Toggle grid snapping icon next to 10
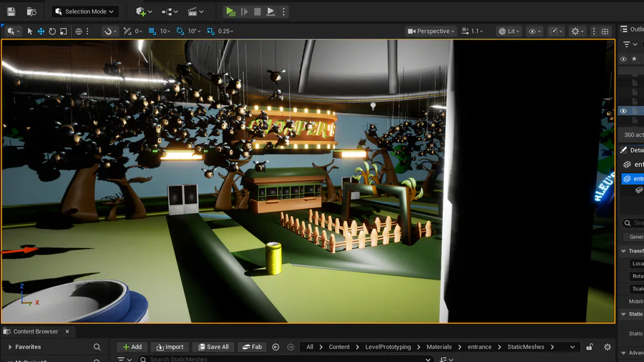Screen dimensions: 644x362 tap(152, 31)
